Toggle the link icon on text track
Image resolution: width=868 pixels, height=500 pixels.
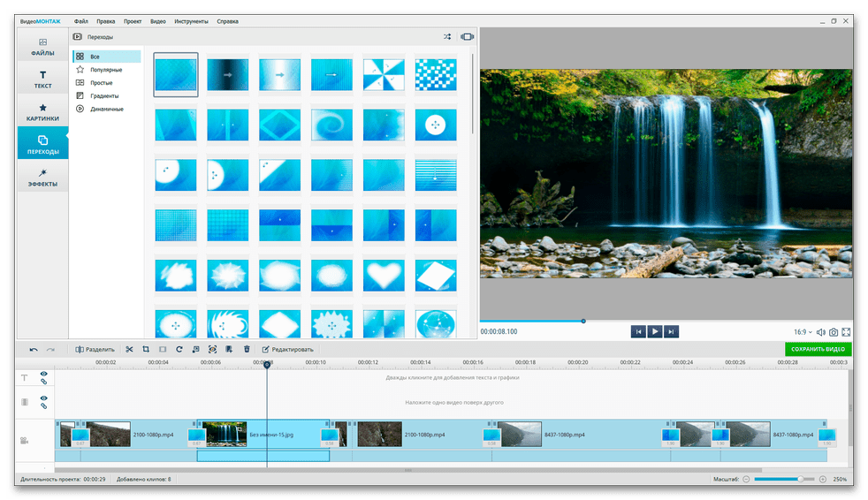coord(43,382)
